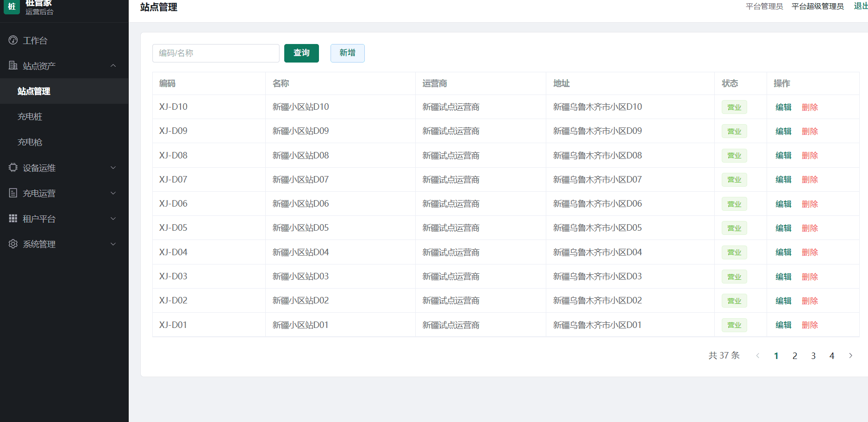The height and width of the screenshot is (422, 868).
Task: Click the 设备运维 chip icon
Action: (13, 167)
